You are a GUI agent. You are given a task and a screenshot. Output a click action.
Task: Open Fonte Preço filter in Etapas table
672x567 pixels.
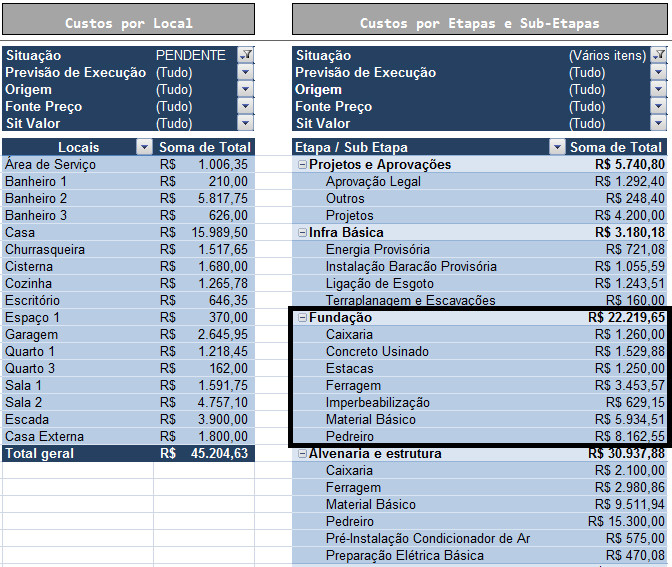pyautogui.click(x=659, y=106)
